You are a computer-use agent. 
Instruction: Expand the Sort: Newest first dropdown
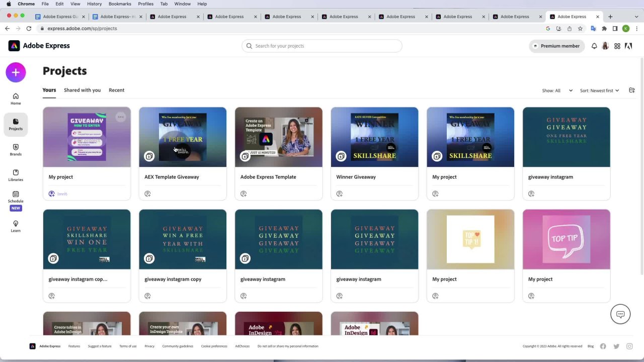coord(599,90)
